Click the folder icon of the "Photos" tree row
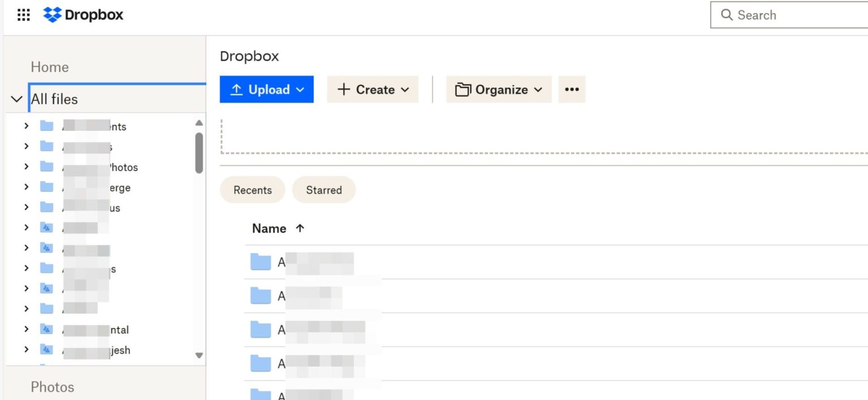 tap(46, 167)
